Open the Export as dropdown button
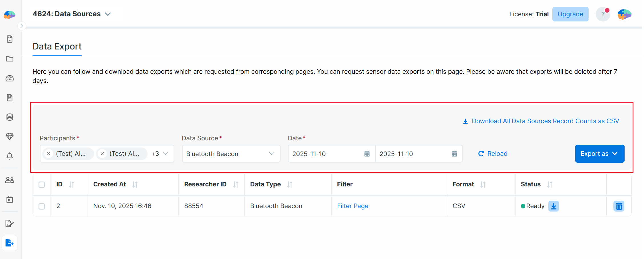This screenshot has height=259, width=644. click(599, 154)
